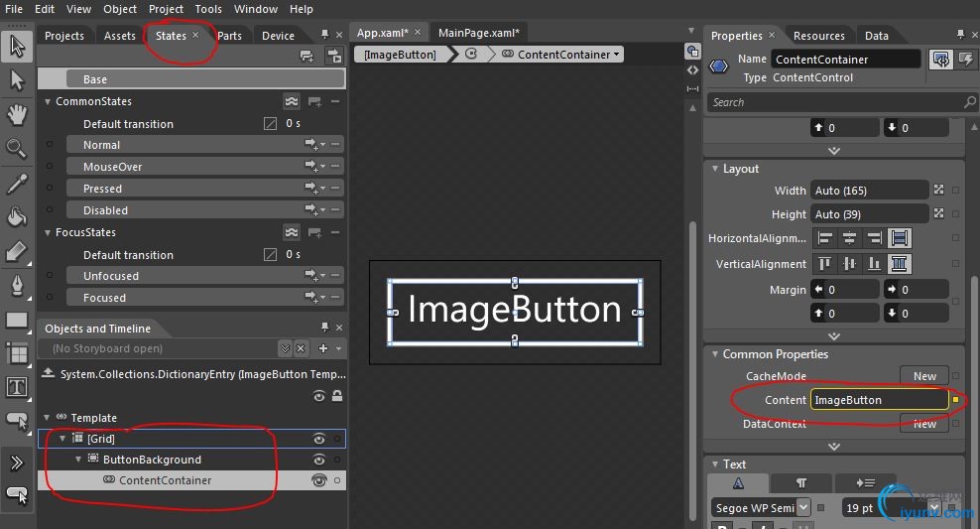This screenshot has height=529, width=980.
Task: Select the TextBlock text tool
Action: (17, 387)
